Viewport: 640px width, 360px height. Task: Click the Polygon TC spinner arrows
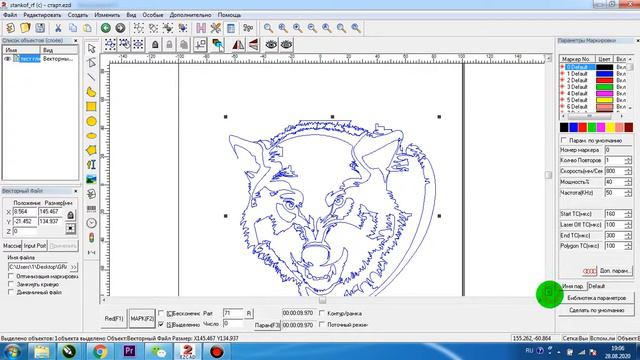pos(628,246)
